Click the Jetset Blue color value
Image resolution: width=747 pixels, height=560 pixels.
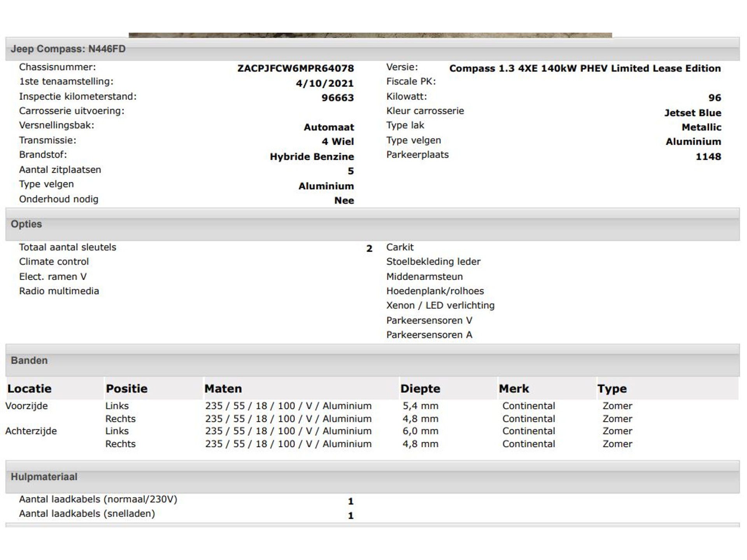pos(693,113)
